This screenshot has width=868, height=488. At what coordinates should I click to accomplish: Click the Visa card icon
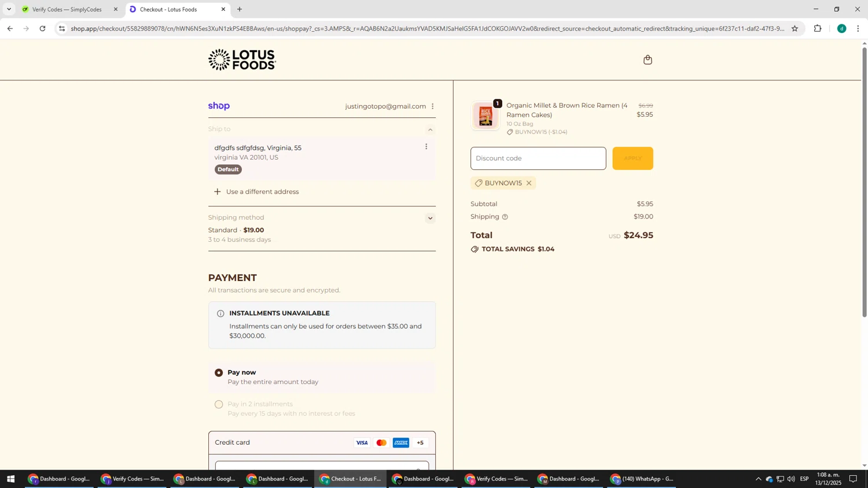[x=362, y=443]
